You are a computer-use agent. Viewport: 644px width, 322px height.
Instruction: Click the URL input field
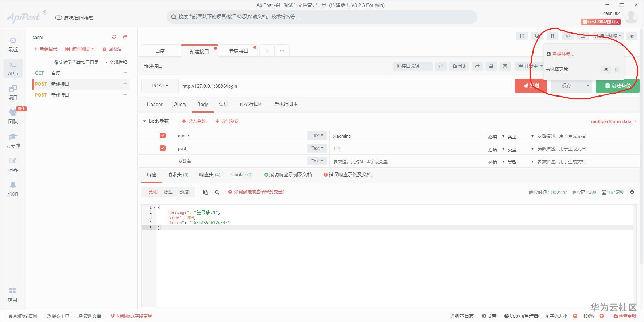pos(345,86)
